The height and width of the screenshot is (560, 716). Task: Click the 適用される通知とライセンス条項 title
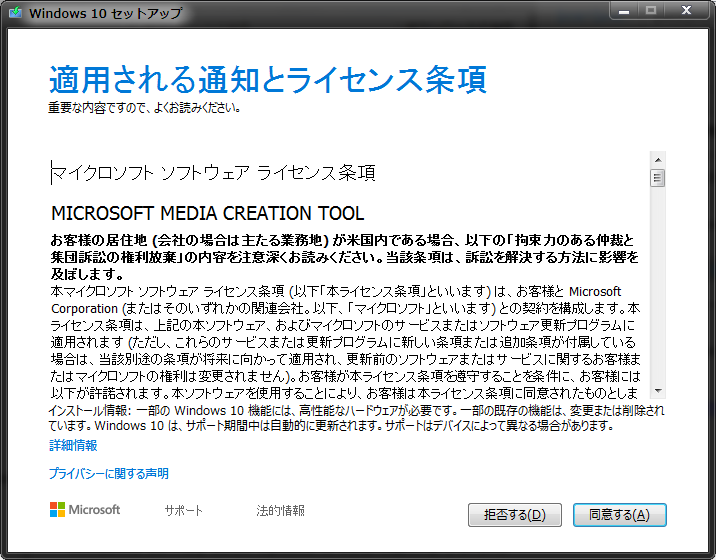(268, 79)
